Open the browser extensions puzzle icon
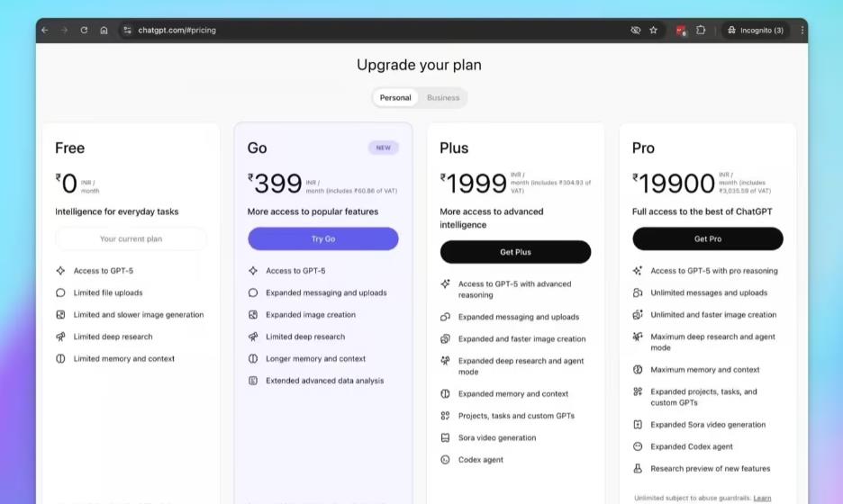 pyautogui.click(x=701, y=30)
